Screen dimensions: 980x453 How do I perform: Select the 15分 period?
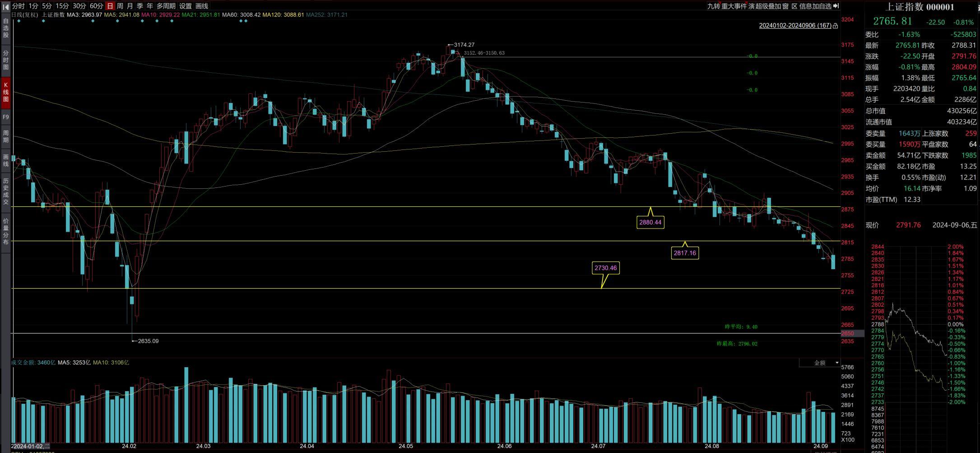coord(62,6)
